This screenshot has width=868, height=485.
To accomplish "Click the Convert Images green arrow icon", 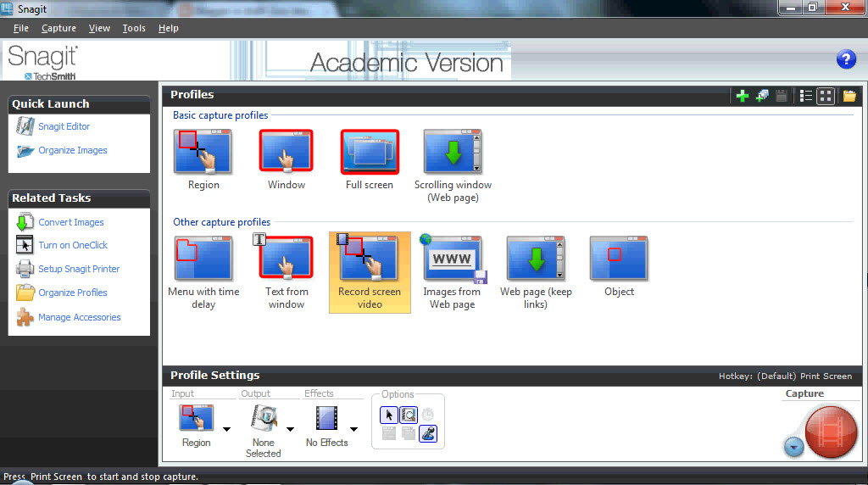I will click(25, 222).
